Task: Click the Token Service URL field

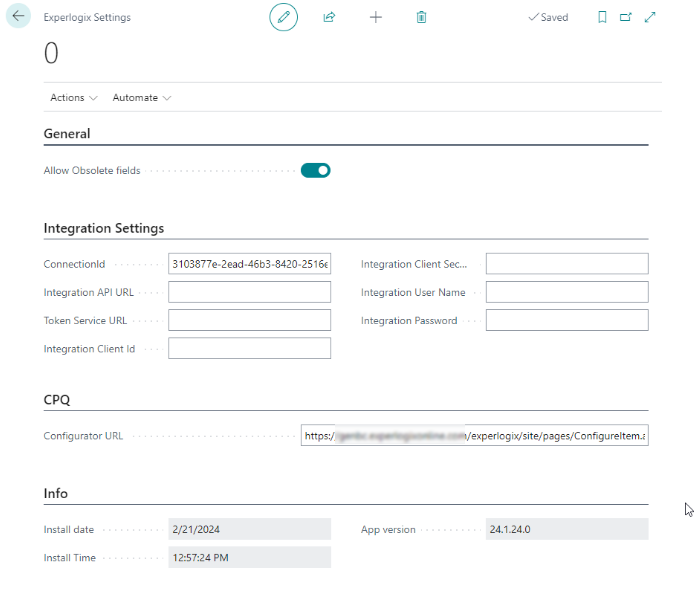Action: click(250, 320)
